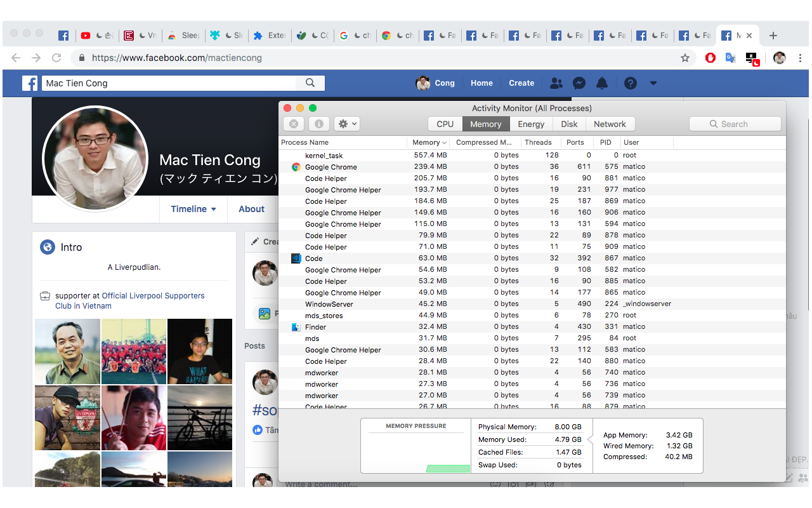Switch to the Google tab with G icon
The height and width of the screenshot is (508, 812).
[x=356, y=36]
